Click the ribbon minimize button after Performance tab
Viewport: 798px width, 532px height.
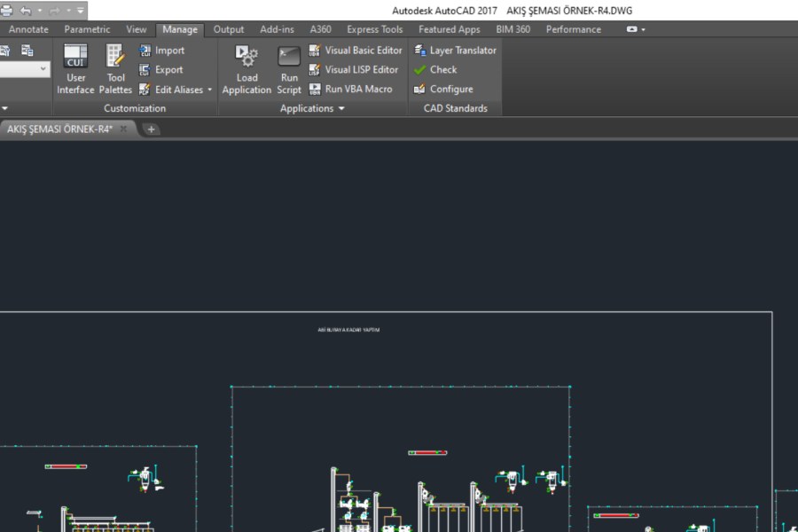(x=631, y=29)
